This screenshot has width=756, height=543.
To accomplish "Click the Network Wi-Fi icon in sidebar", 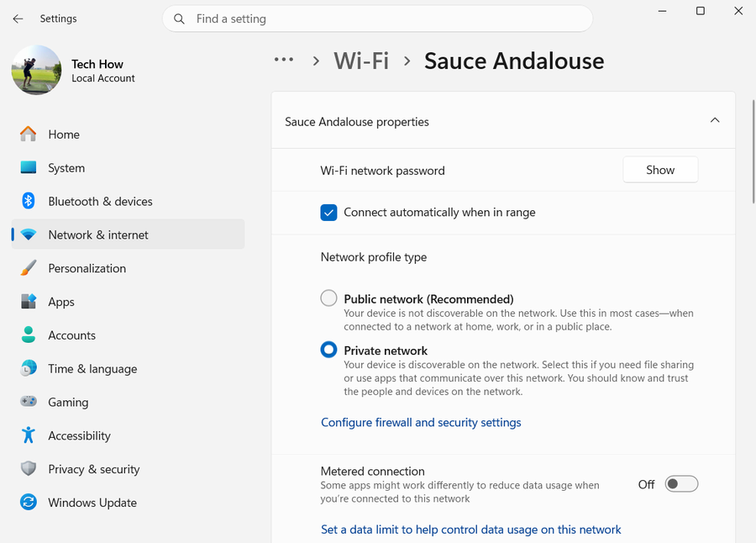I will pos(29,235).
